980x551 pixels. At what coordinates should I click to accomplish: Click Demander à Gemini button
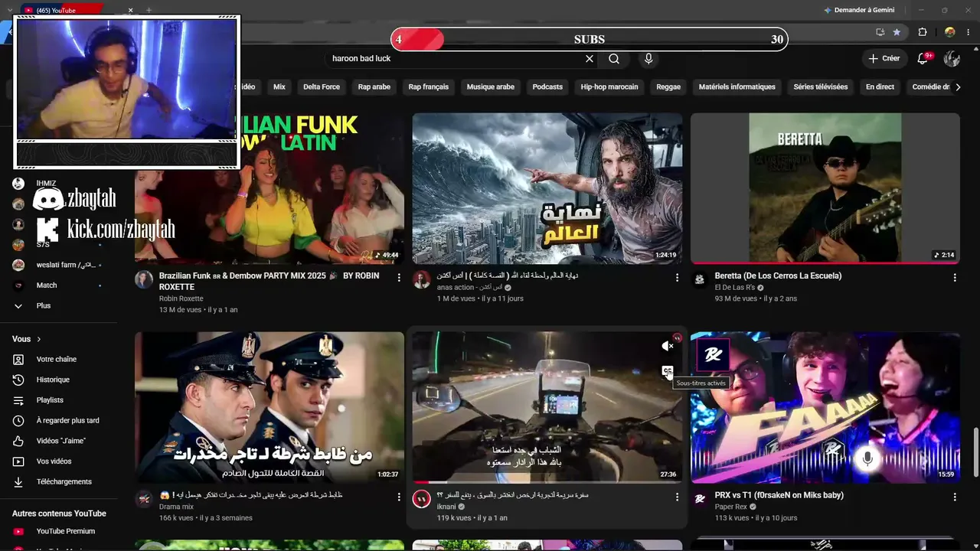(858, 10)
